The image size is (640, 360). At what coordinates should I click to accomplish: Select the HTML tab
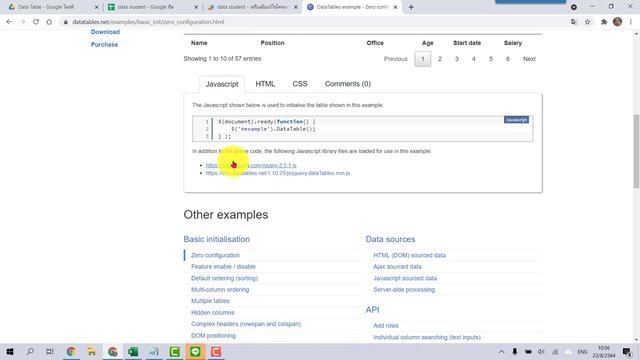(265, 84)
